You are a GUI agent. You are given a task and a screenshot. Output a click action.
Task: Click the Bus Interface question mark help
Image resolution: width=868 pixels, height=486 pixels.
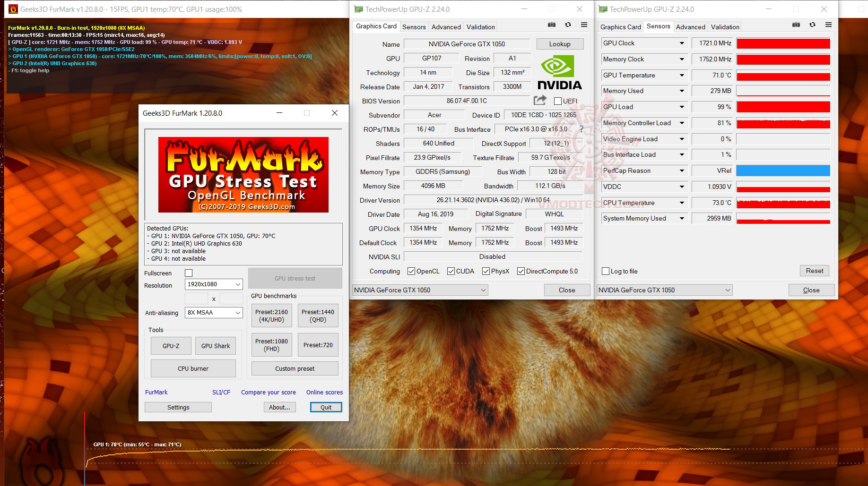click(x=582, y=129)
